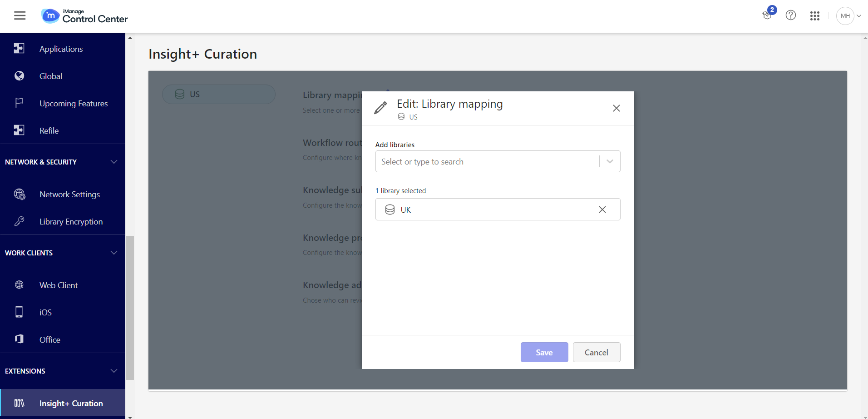Click the iManage Control Center logo
Viewport: 868px width, 419px height.
point(85,16)
